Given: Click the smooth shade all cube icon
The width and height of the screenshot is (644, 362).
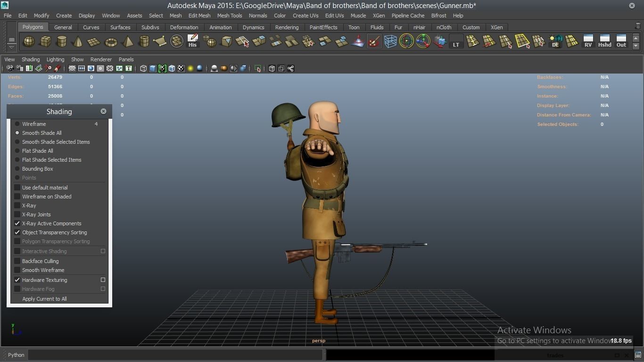Looking at the screenshot, I should (153, 69).
